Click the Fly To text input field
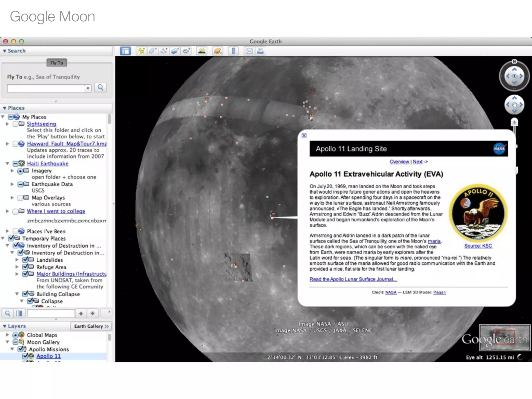 click(x=46, y=88)
